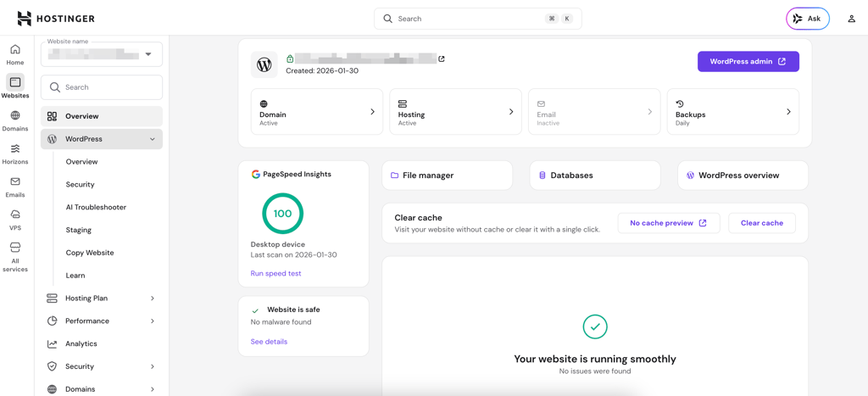Open Databases
868x396 pixels.
[595, 175]
